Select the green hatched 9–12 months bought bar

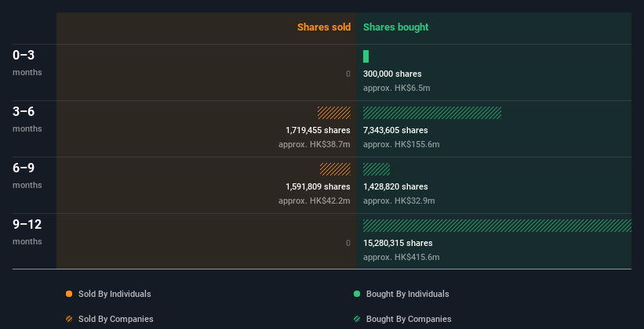pos(497,226)
